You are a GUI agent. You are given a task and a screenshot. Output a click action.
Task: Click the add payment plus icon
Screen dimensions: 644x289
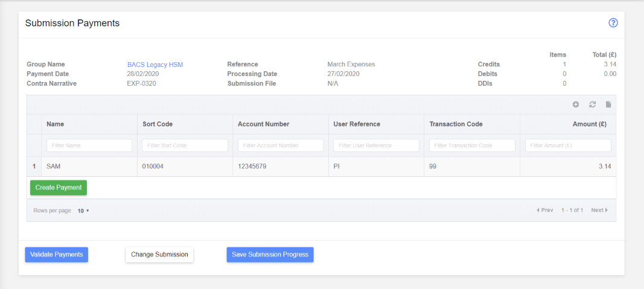coord(576,105)
